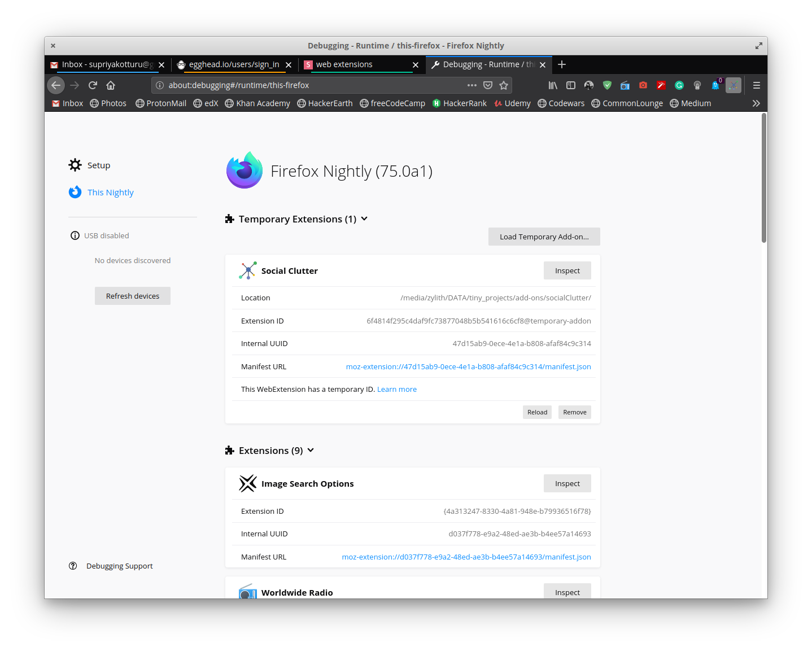Open the Setup page in the sidebar
Image resolution: width=812 pixels, height=651 pixels.
[x=98, y=165]
